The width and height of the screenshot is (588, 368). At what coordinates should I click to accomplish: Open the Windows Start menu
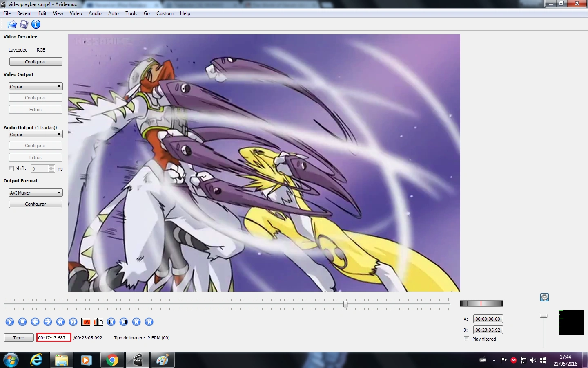pos(11,360)
